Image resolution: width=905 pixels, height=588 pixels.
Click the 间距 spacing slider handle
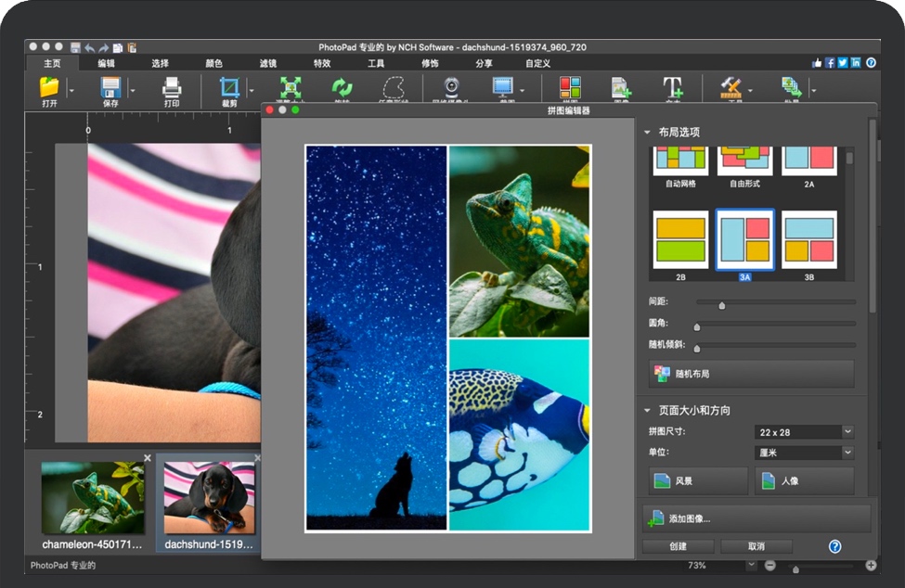point(721,304)
